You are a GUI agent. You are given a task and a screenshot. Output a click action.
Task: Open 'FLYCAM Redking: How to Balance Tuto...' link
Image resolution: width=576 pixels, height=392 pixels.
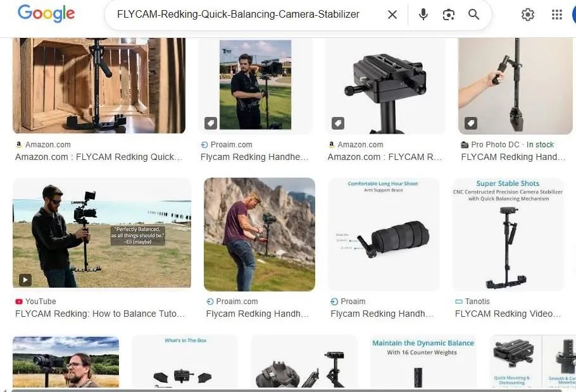(100, 314)
